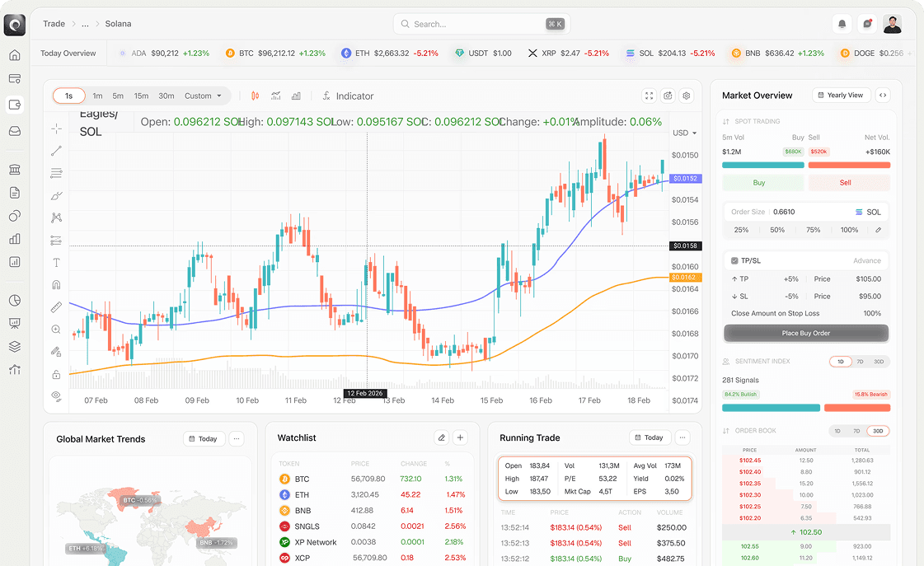The width and height of the screenshot is (924, 566).
Task: Add a token to Watchlist plus icon
Action: [x=460, y=437]
